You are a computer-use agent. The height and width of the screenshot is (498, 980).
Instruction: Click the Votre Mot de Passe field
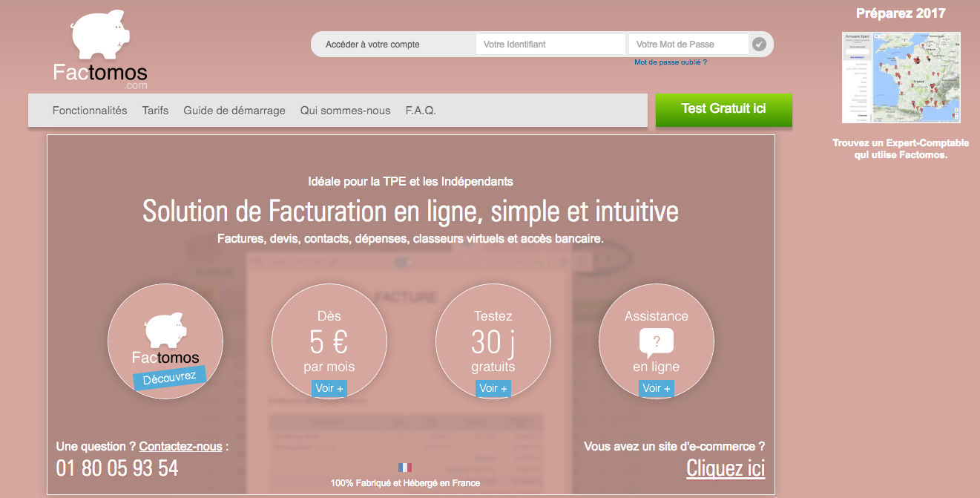(688, 45)
